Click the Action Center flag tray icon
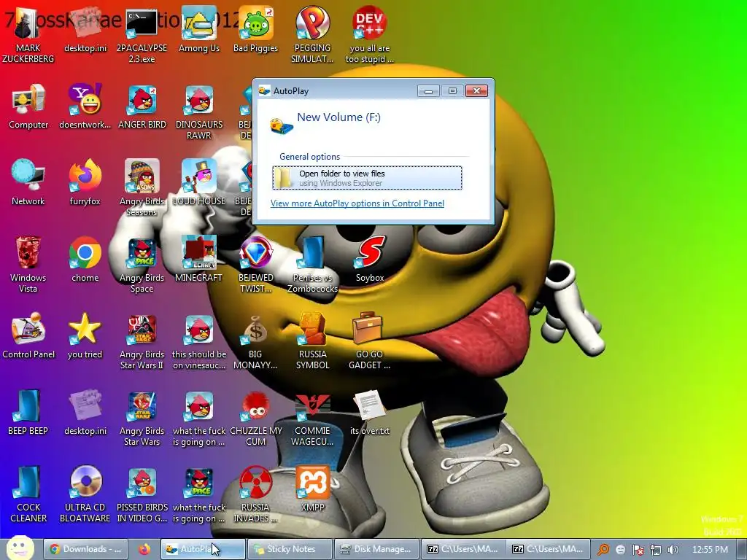The height and width of the screenshot is (560, 747). [x=638, y=550]
